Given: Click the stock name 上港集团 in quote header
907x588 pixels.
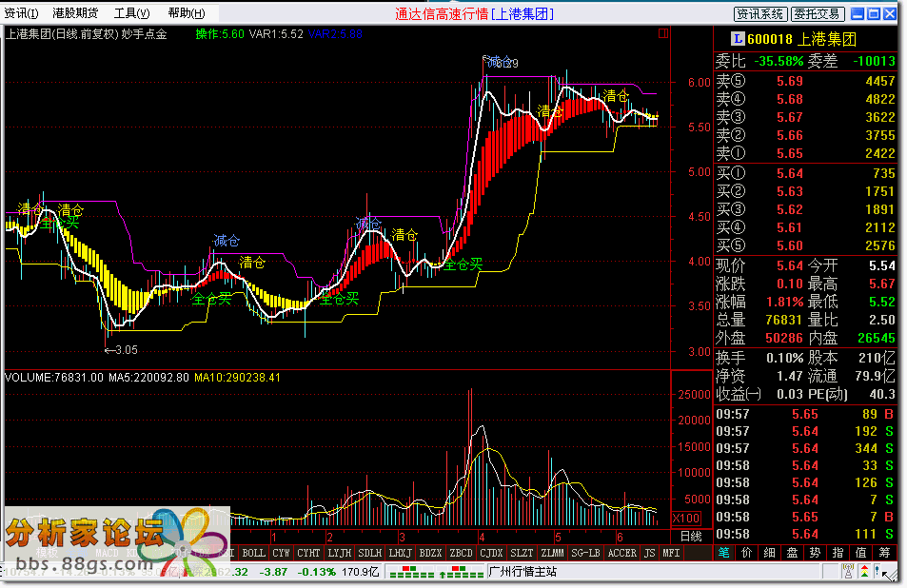Looking at the screenshot, I should tap(827, 39).
